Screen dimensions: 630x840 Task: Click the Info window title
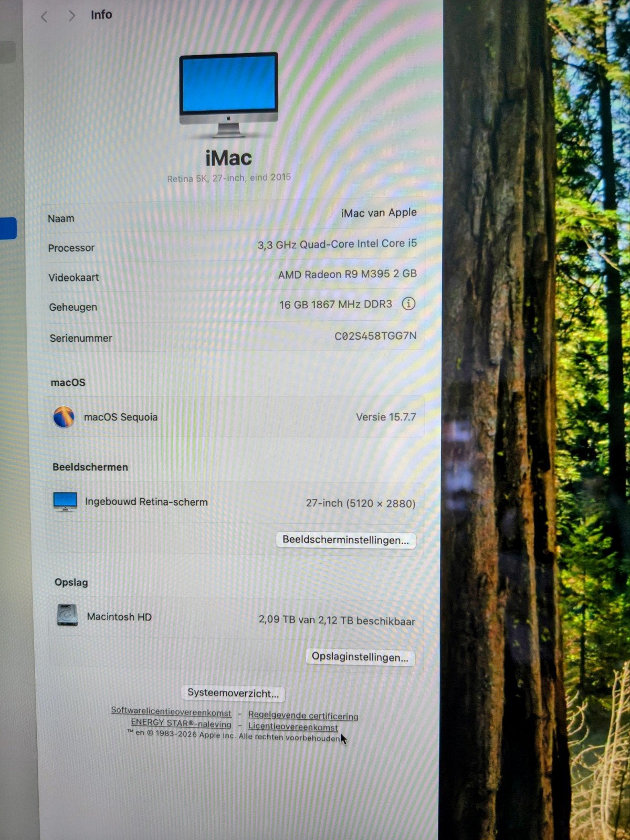point(101,15)
